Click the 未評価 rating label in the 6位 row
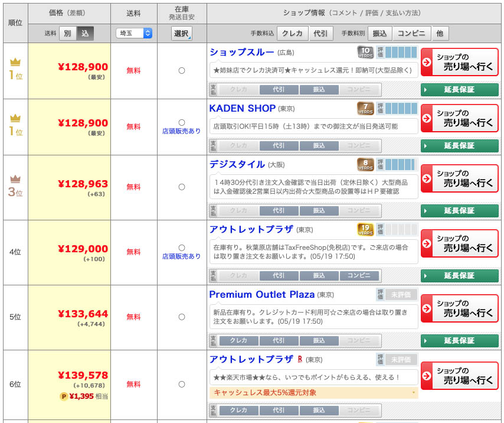504x423 pixels. coord(401,359)
